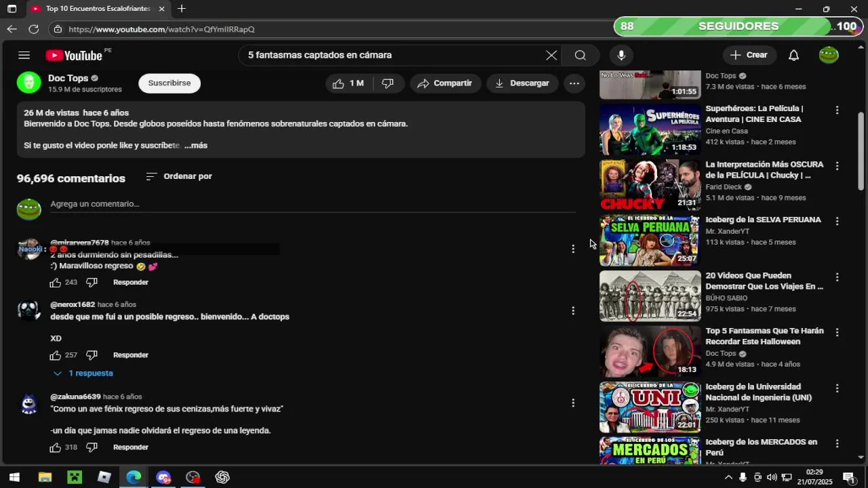Open options for Chucky video

(837, 165)
